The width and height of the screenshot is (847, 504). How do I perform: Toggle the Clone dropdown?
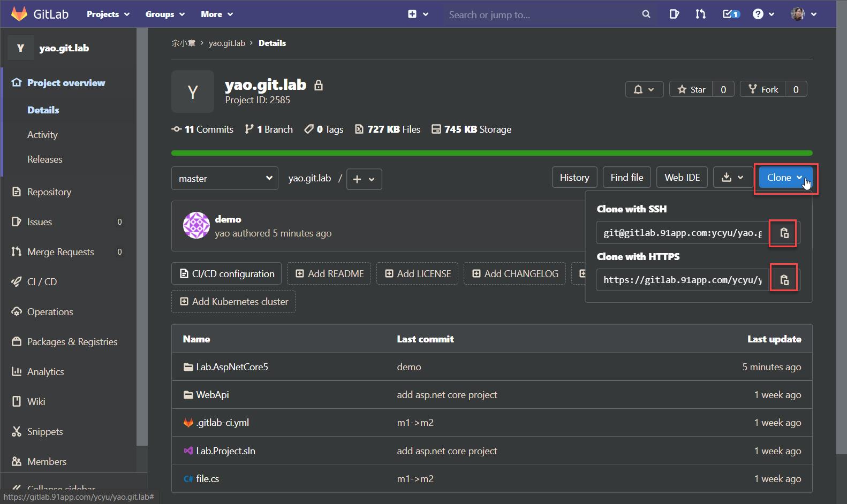785,178
